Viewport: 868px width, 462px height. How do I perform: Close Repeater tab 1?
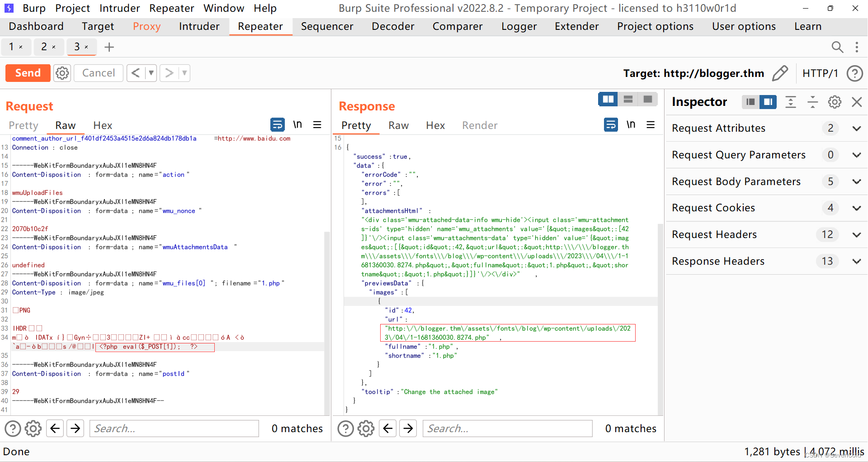[x=21, y=47]
